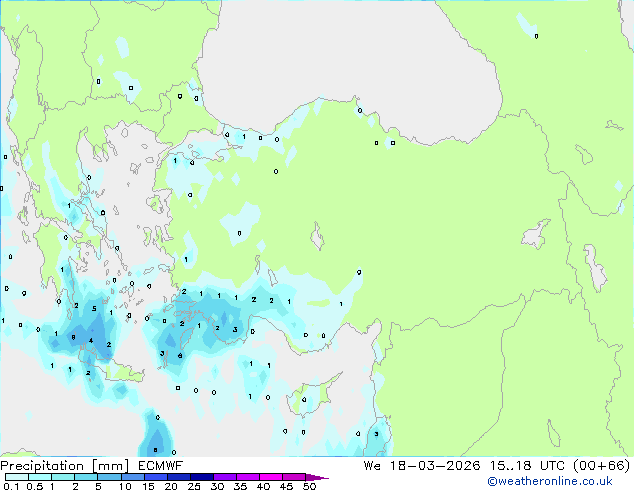Open the weatheronline.co.uk link
634x490 pixels.
[550, 481]
